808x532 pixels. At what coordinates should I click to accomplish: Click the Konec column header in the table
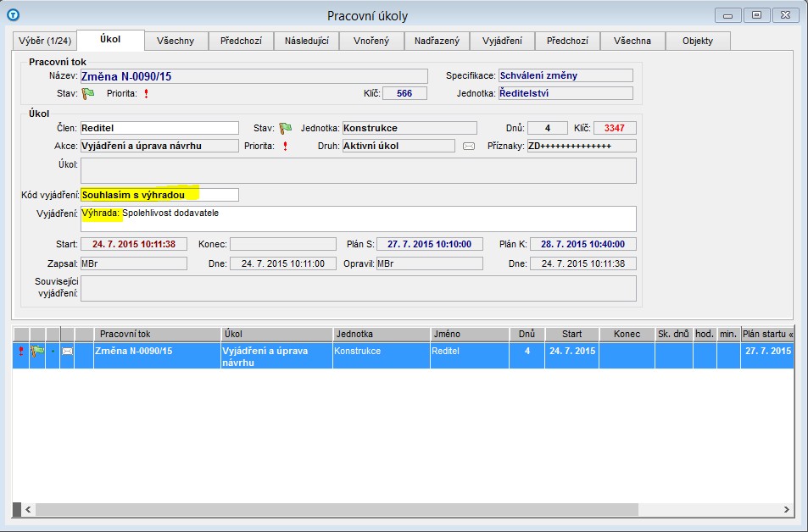point(627,335)
